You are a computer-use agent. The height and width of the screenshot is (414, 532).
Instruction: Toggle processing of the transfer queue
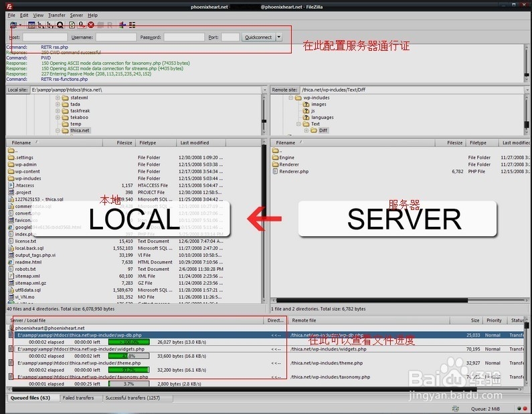tap(82, 25)
